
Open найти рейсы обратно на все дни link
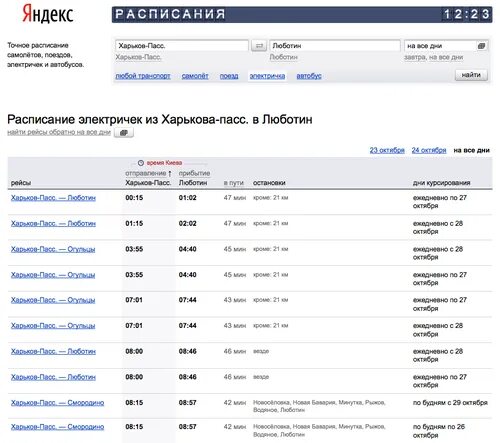pos(59,132)
